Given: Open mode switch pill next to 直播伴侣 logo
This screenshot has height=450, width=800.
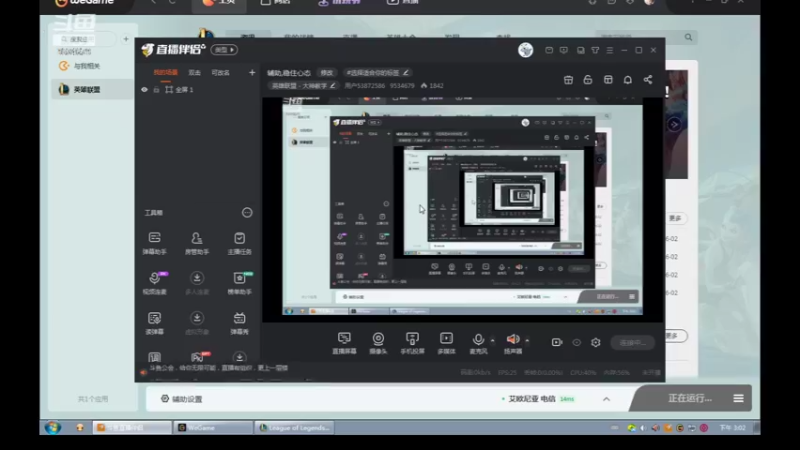Looking at the screenshot, I should click(x=224, y=49).
